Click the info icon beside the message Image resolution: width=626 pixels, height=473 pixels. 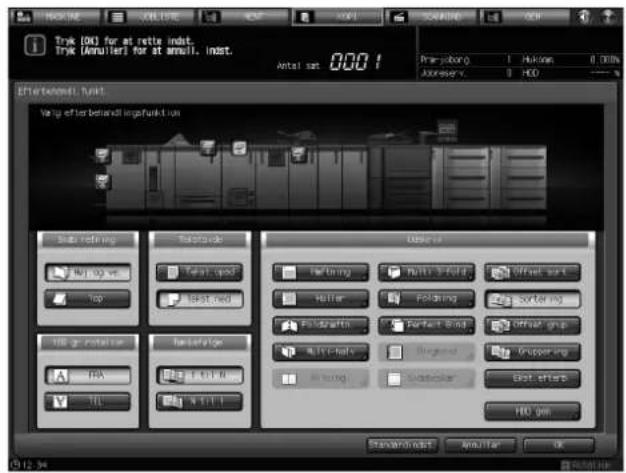click(x=35, y=45)
